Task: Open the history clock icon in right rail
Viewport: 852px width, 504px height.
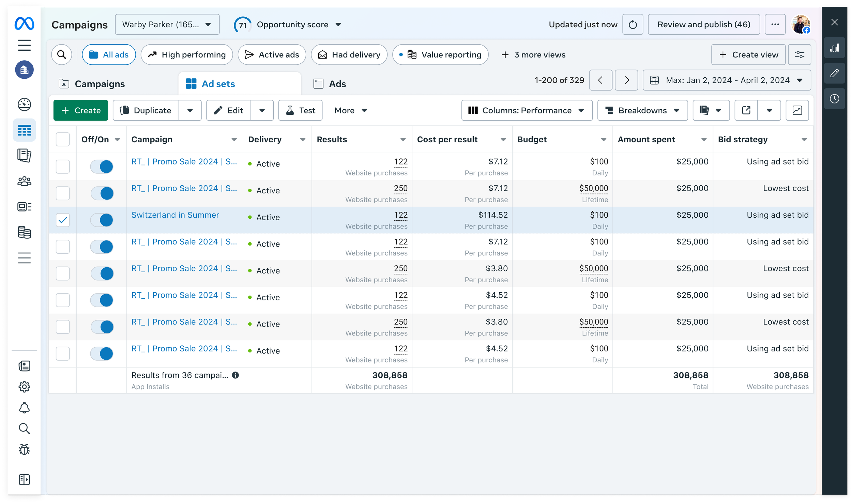Action: point(834,99)
